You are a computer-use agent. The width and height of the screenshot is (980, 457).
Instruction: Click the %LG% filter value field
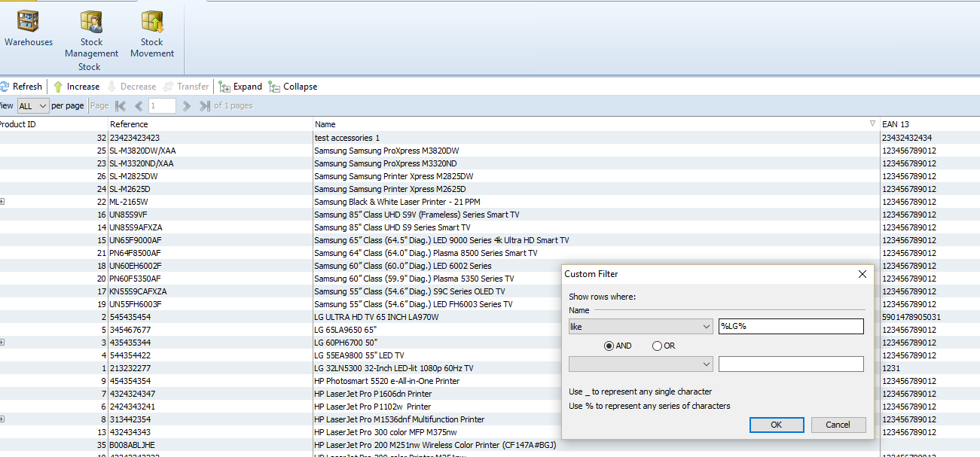(790, 327)
